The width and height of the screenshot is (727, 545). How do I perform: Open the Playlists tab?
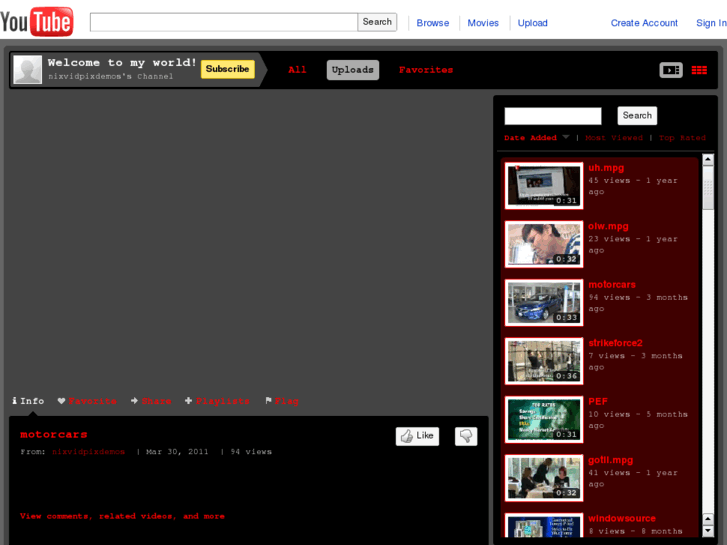[x=217, y=401]
